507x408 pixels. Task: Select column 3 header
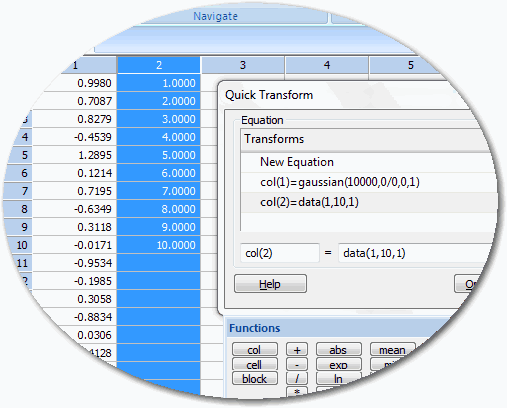243,65
